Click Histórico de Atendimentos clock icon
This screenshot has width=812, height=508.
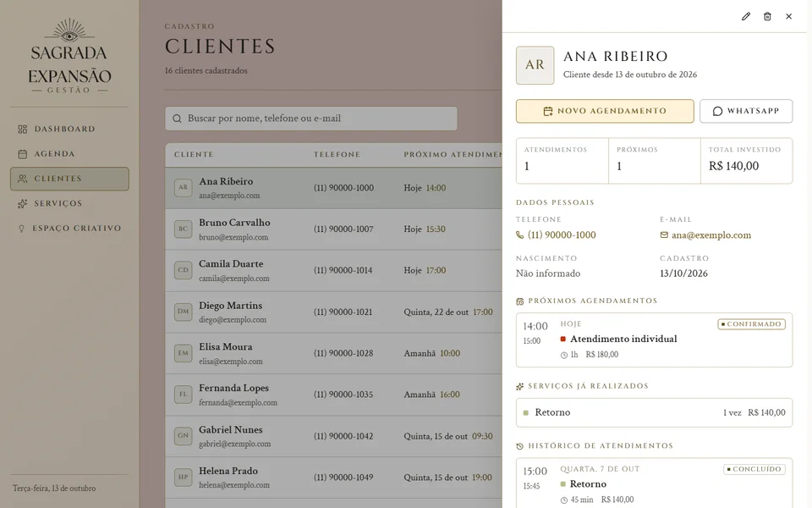tap(520, 446)
